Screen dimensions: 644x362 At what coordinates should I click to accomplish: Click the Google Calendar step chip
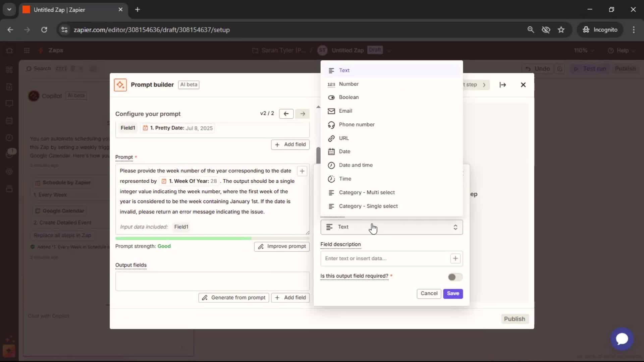(x=60, y=211)
